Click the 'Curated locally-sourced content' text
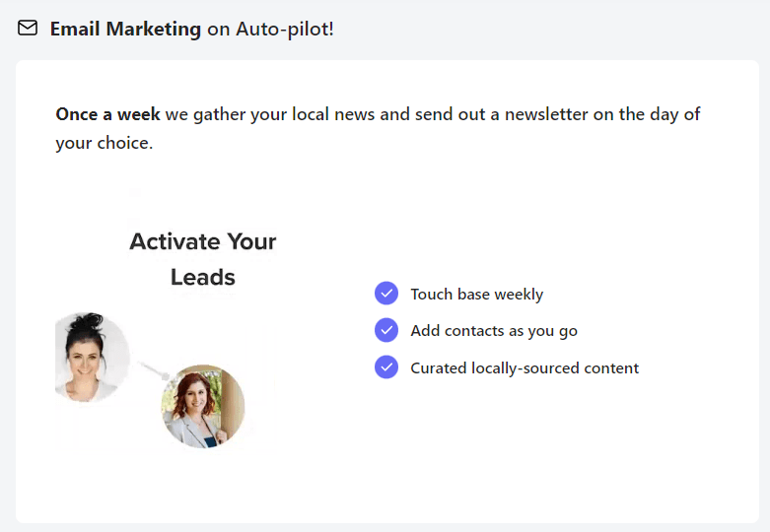 pyautogui.click(x=525, y=367)
